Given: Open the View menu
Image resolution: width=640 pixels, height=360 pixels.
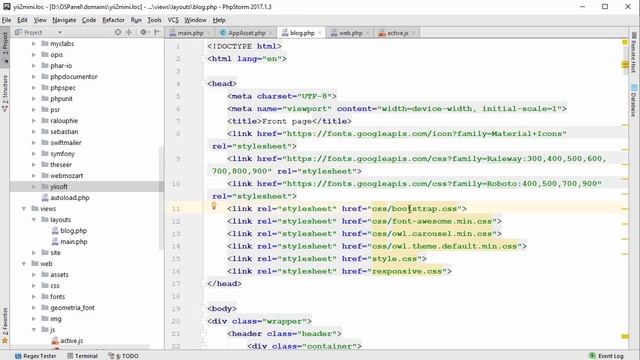Looking at the screenshot, I should click(x=40, y=20).
